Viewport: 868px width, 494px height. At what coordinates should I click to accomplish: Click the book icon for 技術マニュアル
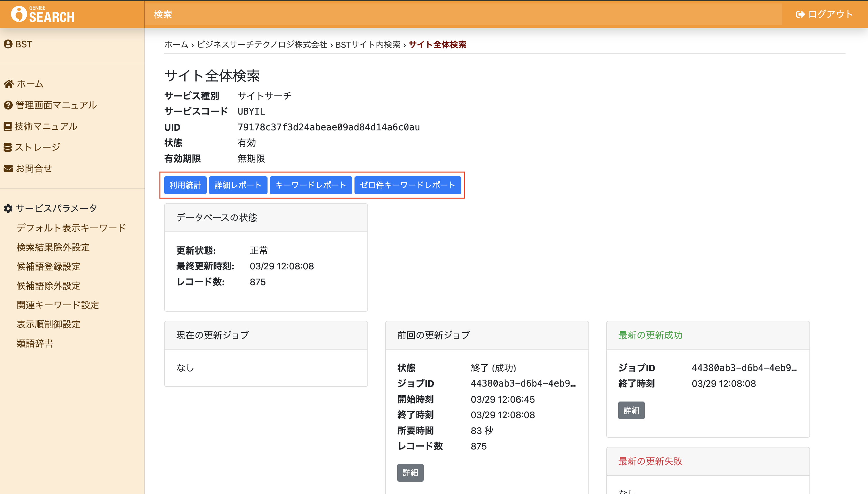tap(7, 126)
